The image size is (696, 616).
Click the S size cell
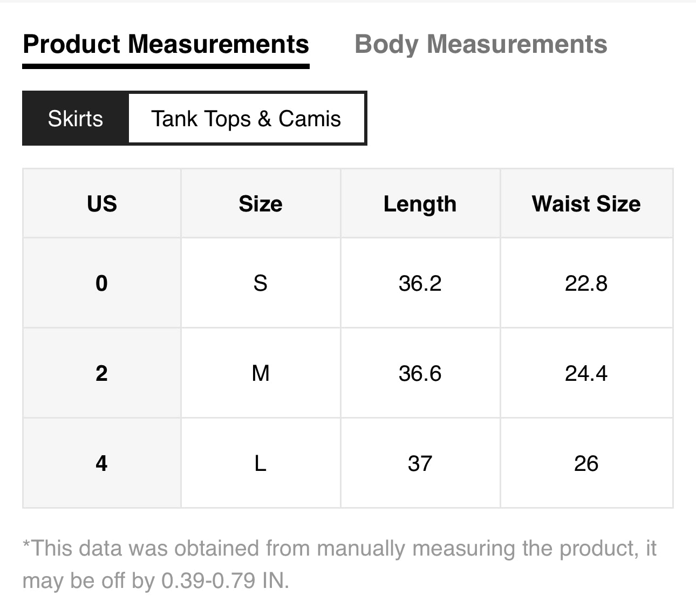pos(261,283)
